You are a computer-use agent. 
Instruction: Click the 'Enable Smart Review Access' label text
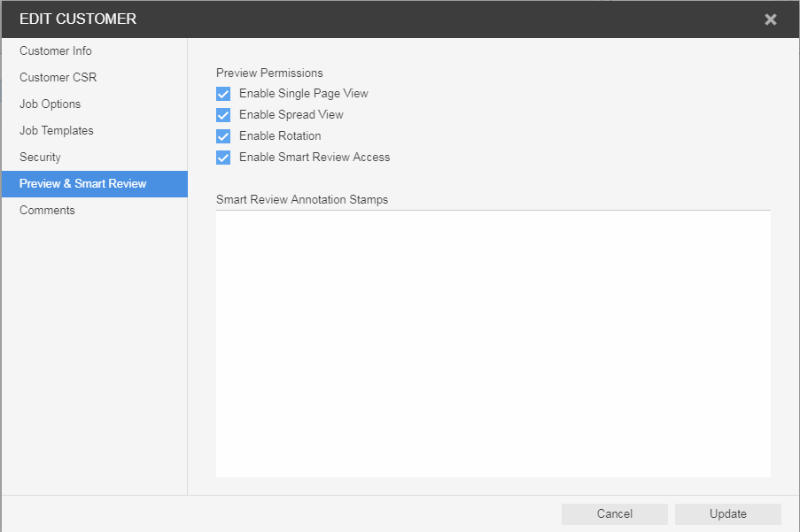315,158
